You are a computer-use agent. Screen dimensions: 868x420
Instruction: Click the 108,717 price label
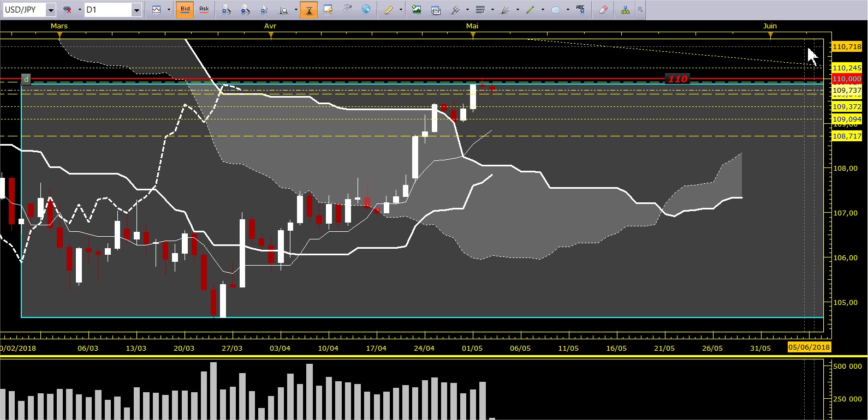(x=847, y=136)
